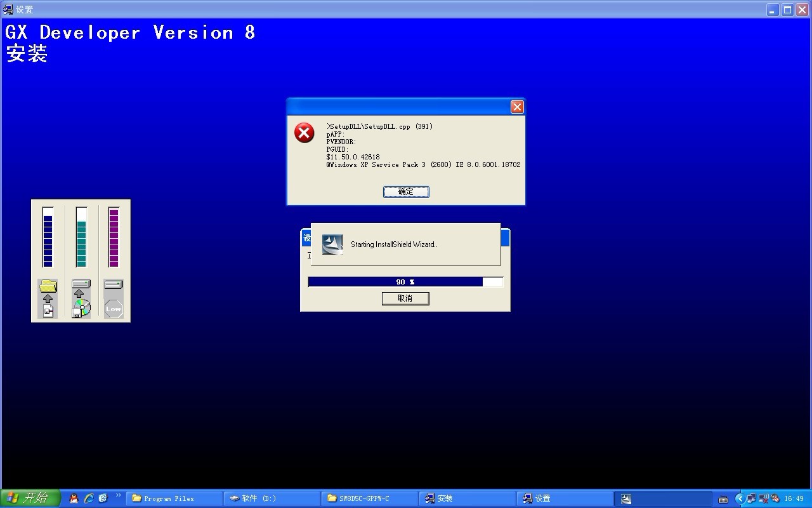This screenshot has width=812, height=508.
Task: Click the 90% setup progress bar
Action: click(405, 282)
